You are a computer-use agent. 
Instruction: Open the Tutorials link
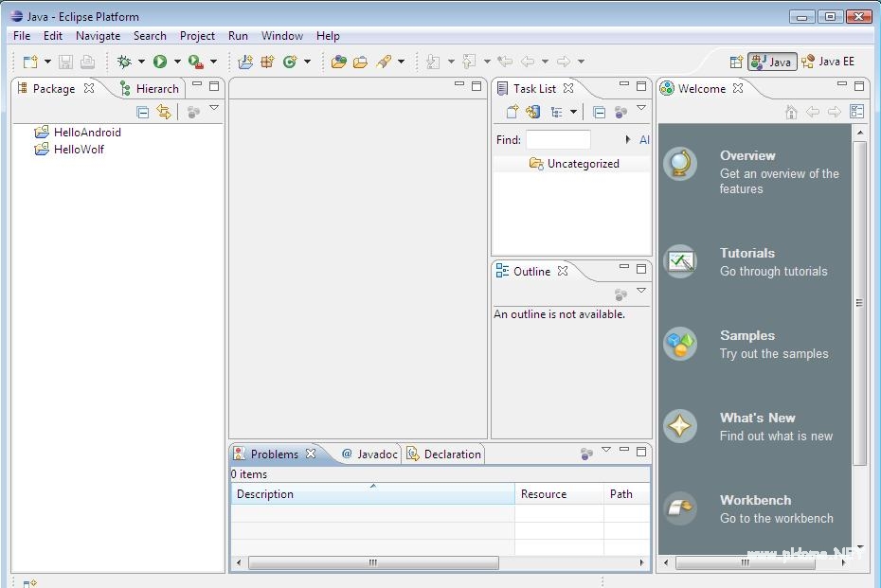tap(746, 253)
